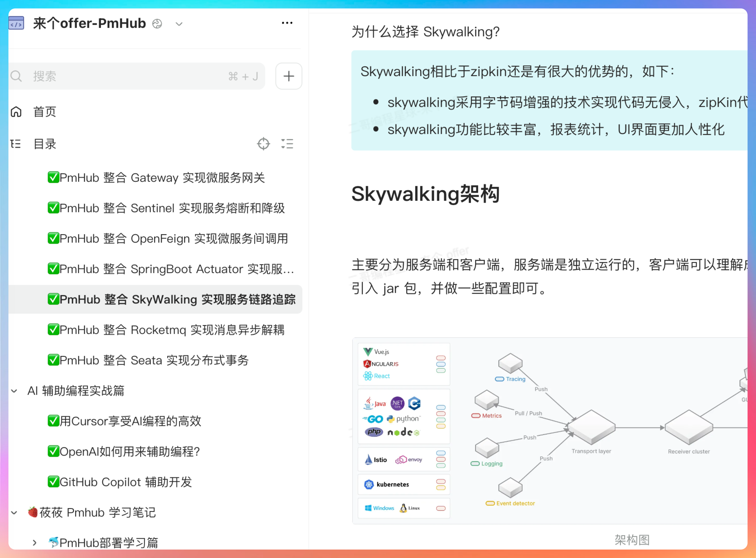Click the public globe icon beside title

[157, 24]
